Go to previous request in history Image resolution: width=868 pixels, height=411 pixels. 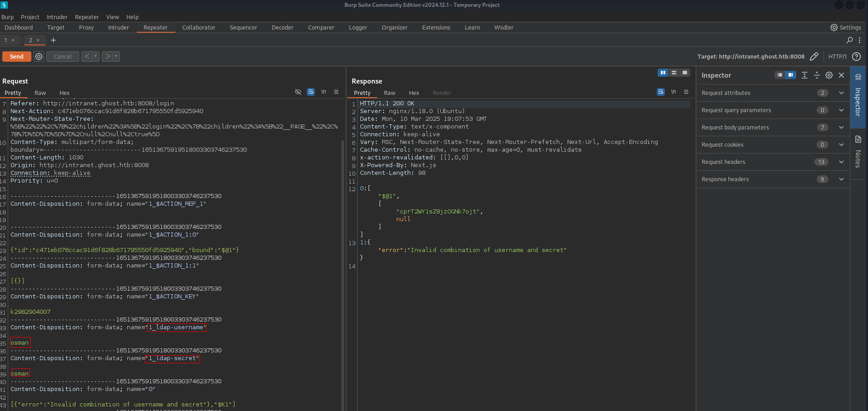click(x=87, y=57)
